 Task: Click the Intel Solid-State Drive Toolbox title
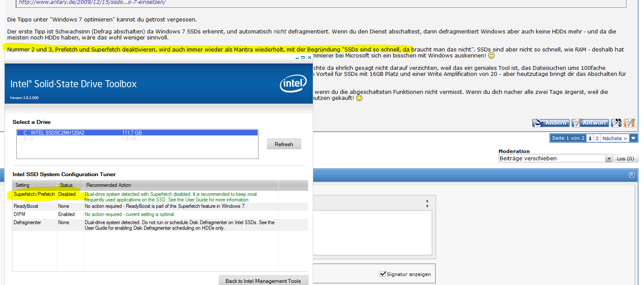point(74,84)
